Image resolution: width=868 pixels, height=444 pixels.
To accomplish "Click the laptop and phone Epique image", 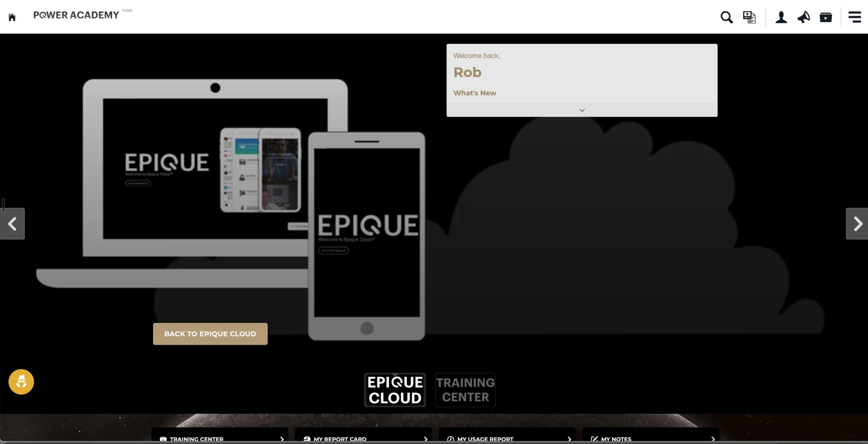I will (x=231, y=210).
